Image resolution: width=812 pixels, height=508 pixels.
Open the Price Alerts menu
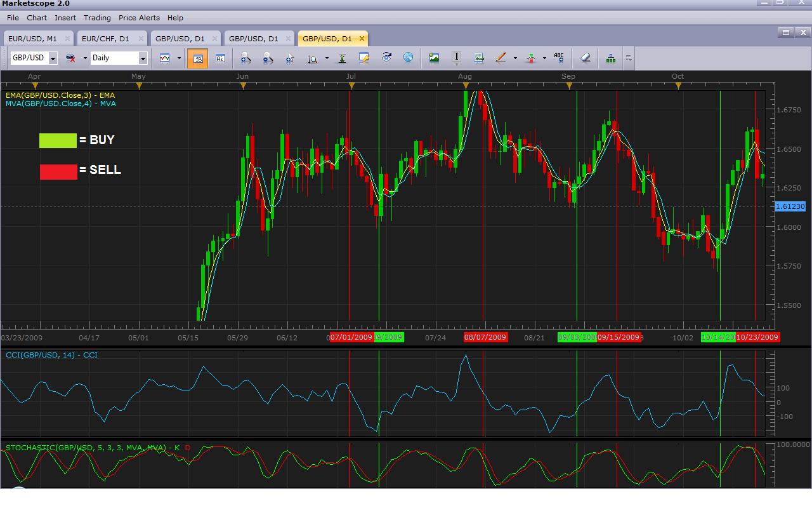coord(139,18)
